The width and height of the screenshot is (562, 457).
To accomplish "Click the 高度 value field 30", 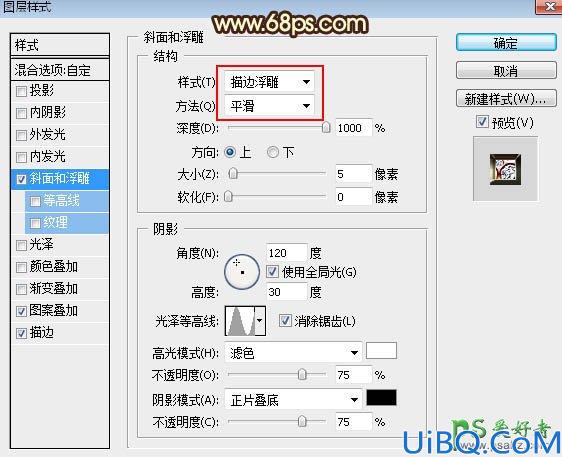I will click(x=287, y=292).
